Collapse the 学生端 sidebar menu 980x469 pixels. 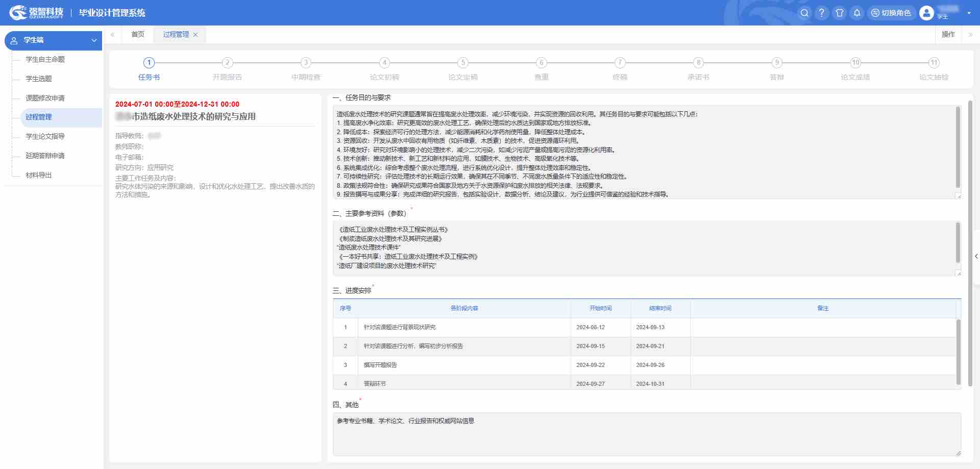94,40
